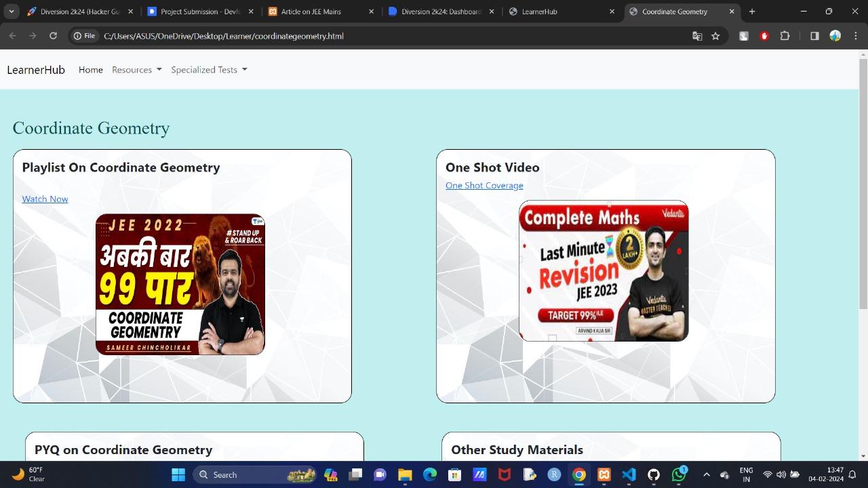Click PYQ on Coordinate Geometry heading
Viewport: 868px width, 488px height.
coord(123,450)
